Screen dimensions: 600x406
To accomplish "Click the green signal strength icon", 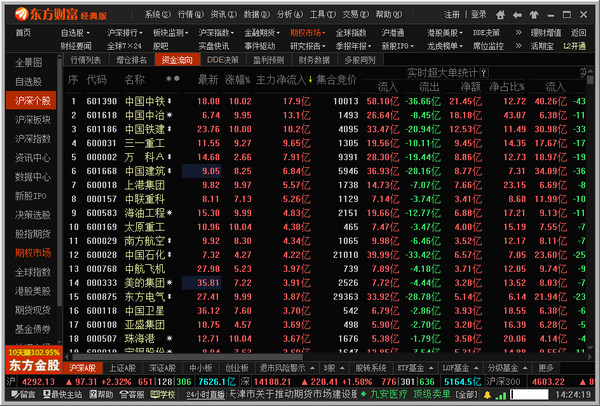I will [x=501, y=395].
